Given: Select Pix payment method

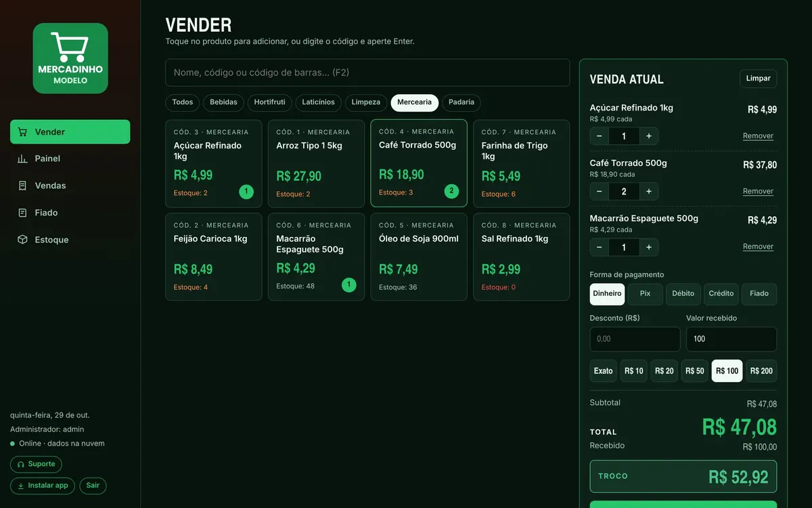Looking at the screenshot, I should click(x=645, y=294).
